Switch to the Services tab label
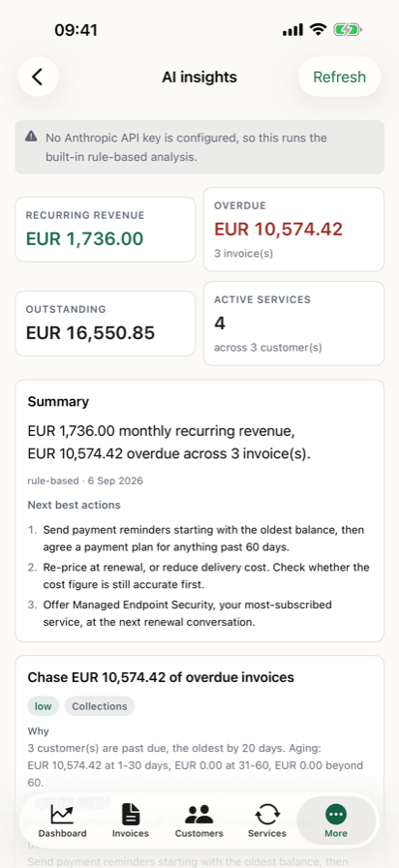 tap(267, 833)
